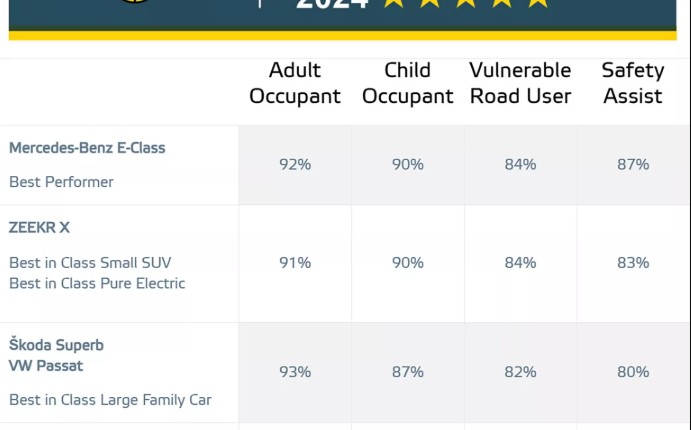
Task: Click the Best Performer label
Action: tap(61, 182)
